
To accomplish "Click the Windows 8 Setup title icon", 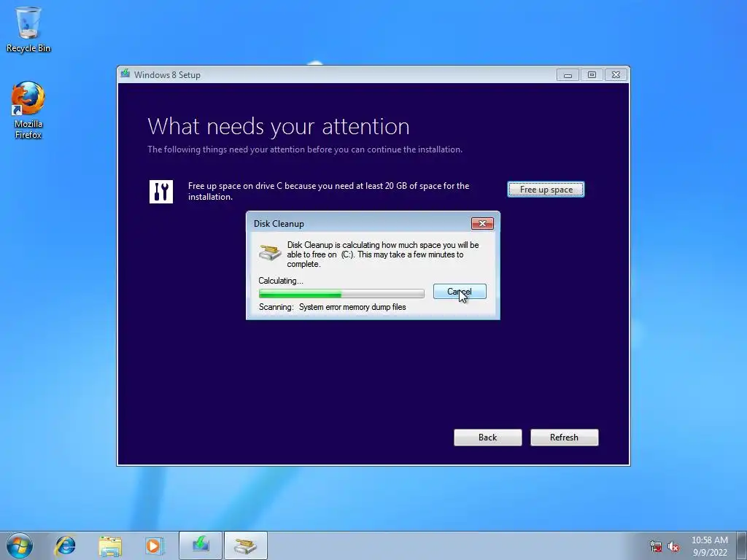I will coord(125,74).
